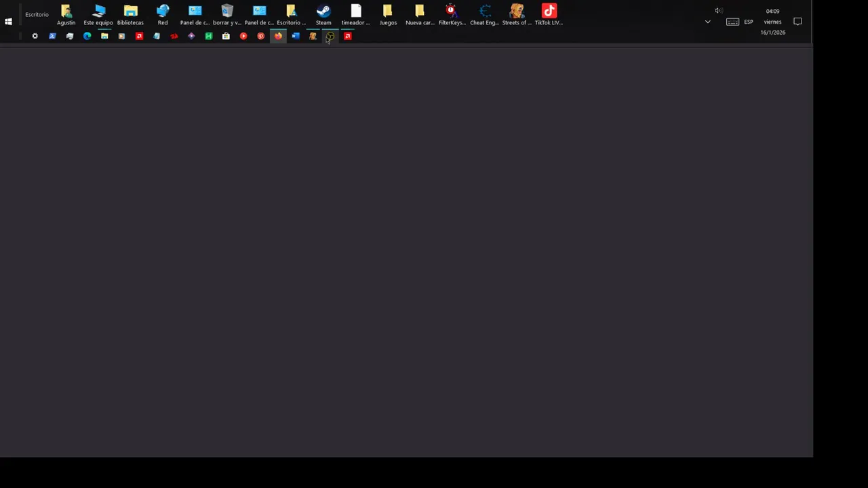
Task: Launch Cheat Engine shortcut
Action: (484, 15)
